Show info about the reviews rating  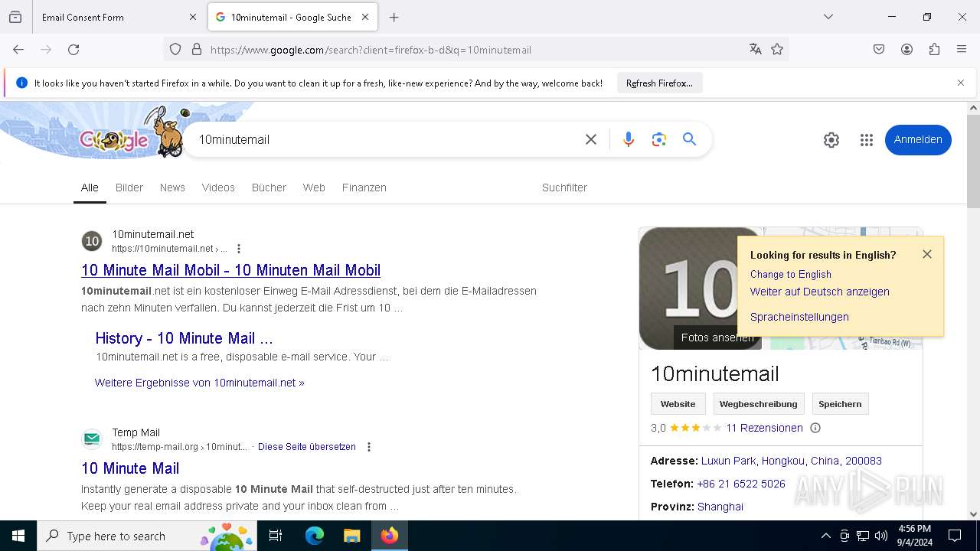(x=815, y=428)
